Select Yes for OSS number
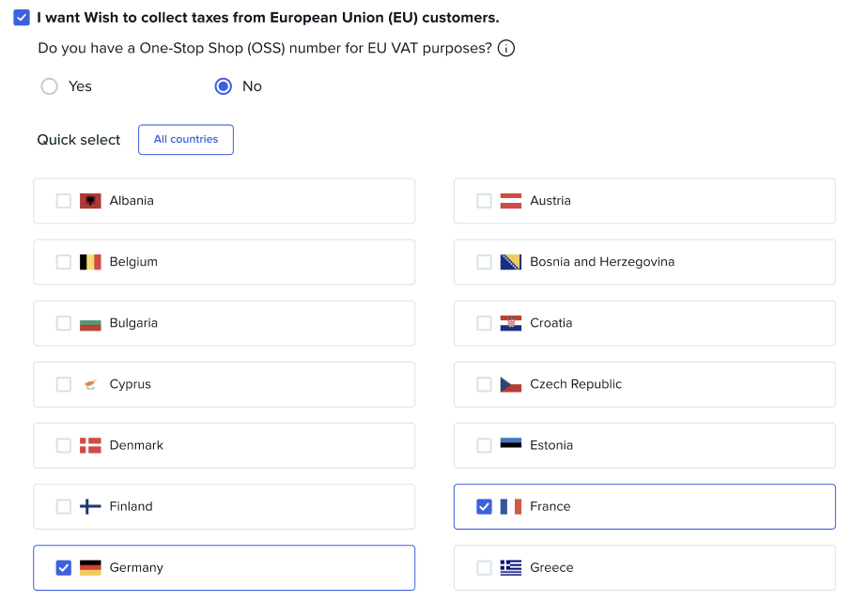Screen dimensions: 868x602 point(50,86)
